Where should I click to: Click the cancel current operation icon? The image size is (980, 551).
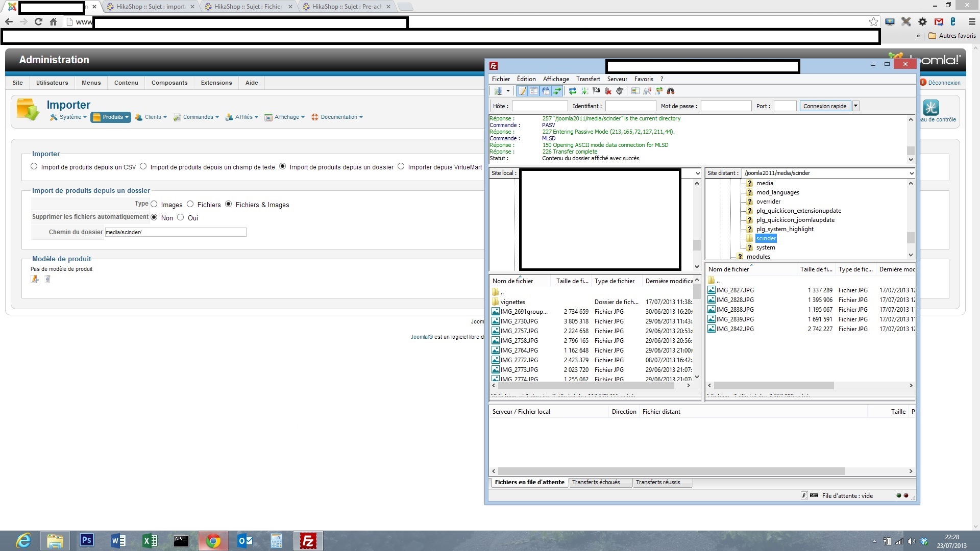pos(596,91)
